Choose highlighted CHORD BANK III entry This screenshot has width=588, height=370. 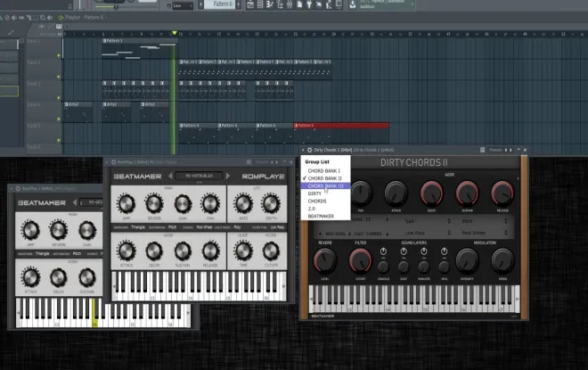[325, 185]
